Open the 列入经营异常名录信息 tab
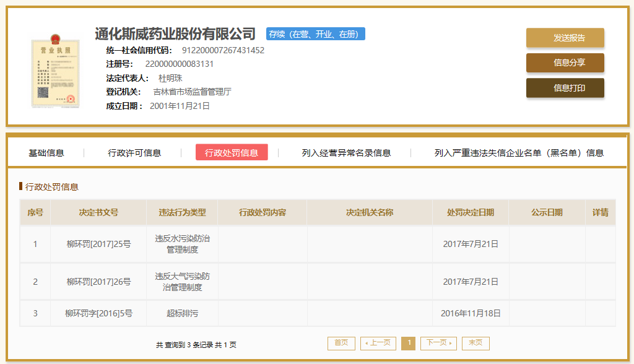 (346, 153)
